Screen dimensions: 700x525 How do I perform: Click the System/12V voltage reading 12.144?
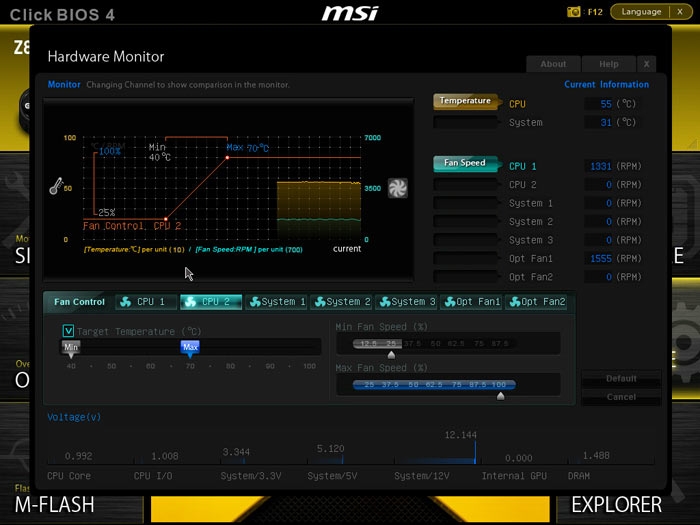460,435
